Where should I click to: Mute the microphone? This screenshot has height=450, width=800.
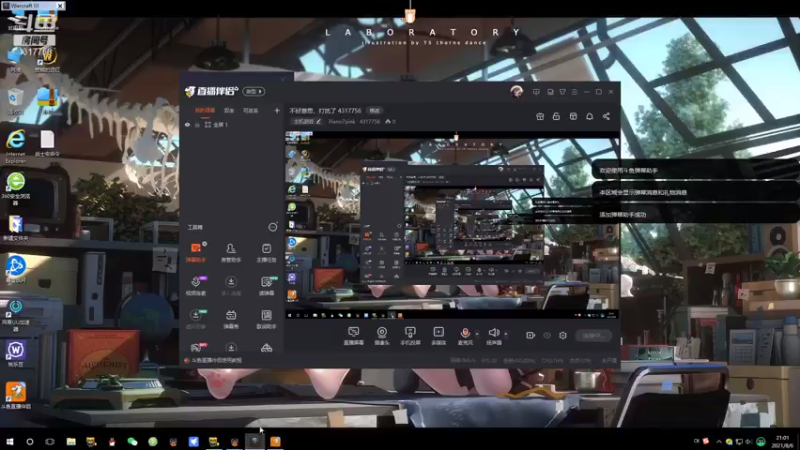(465, 336)
